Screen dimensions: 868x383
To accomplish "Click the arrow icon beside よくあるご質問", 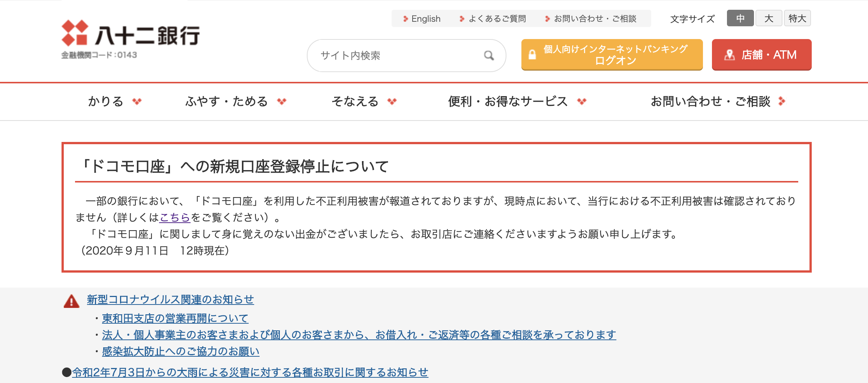I will 462,19.
